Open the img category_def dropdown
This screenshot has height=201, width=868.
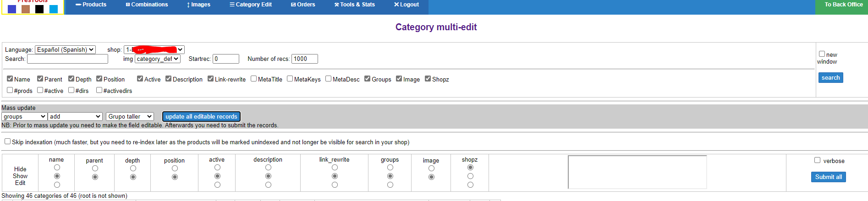coord(158,59)
